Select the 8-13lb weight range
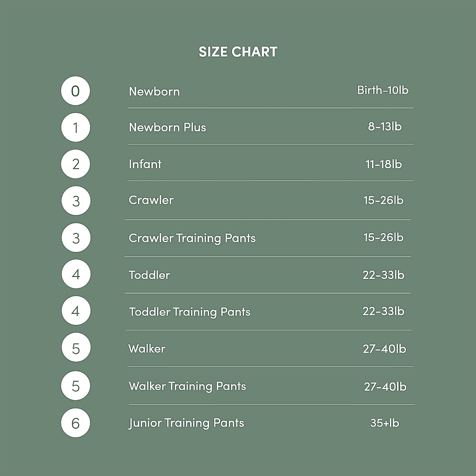Viewport: 476px width, 476px height. (384, 127)
